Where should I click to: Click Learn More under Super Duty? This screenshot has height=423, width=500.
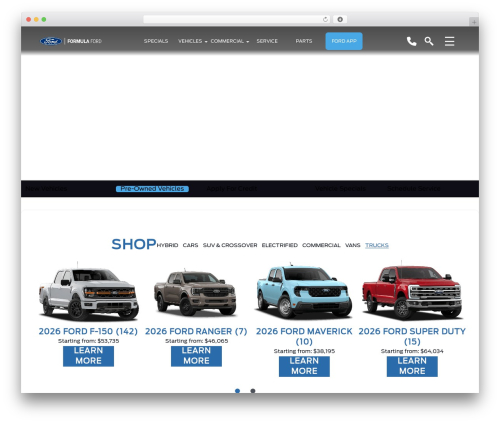412,366
